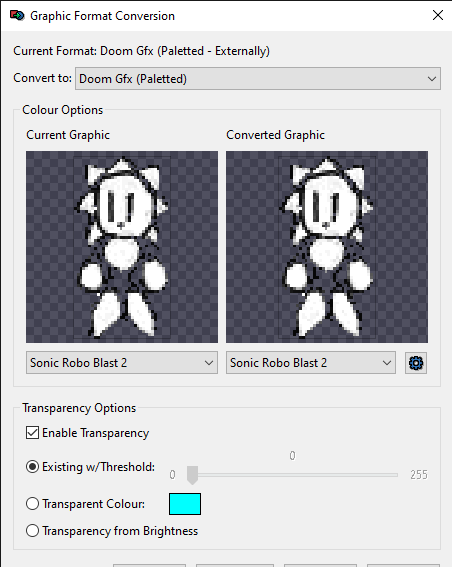Screen dimensions: 452x567
Task: Click the threshold slider handle
Action: pos(192,475)
